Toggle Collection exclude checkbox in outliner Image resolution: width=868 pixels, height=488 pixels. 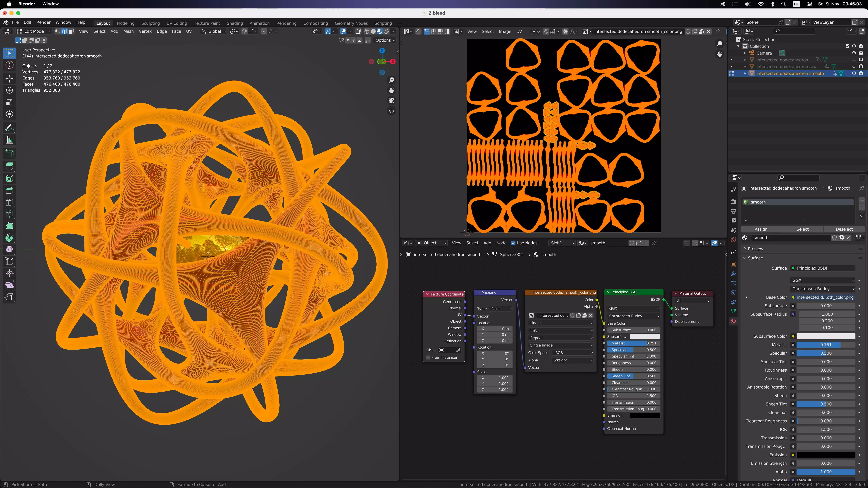click(847, 46)
